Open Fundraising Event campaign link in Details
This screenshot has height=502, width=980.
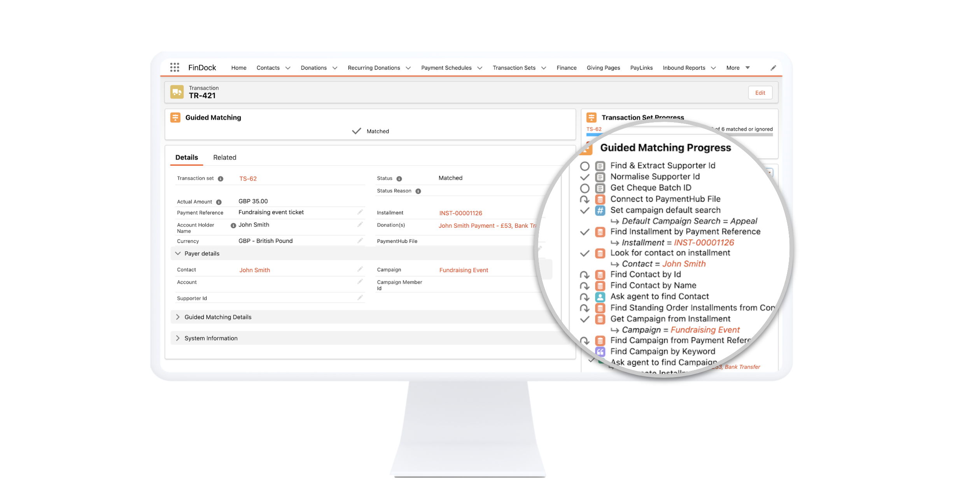click(x=464, y=270)
